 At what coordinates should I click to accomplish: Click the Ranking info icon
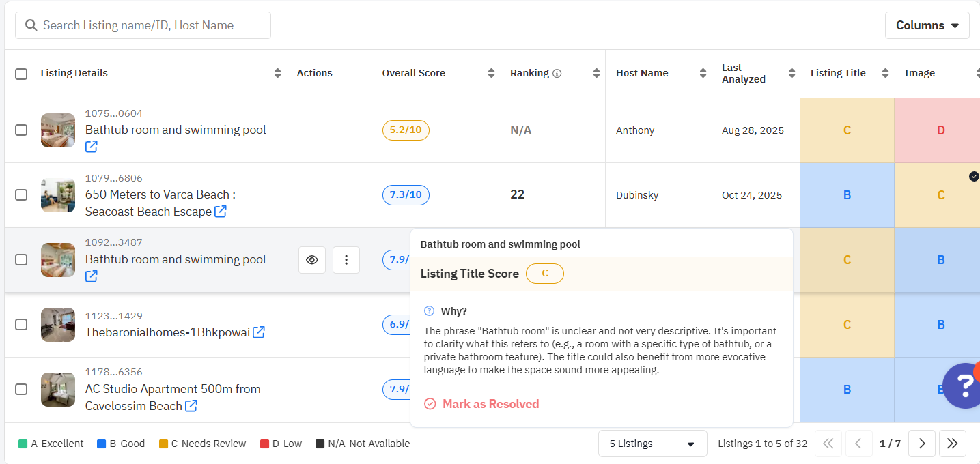pyautogui.click(x=557, y=74)
